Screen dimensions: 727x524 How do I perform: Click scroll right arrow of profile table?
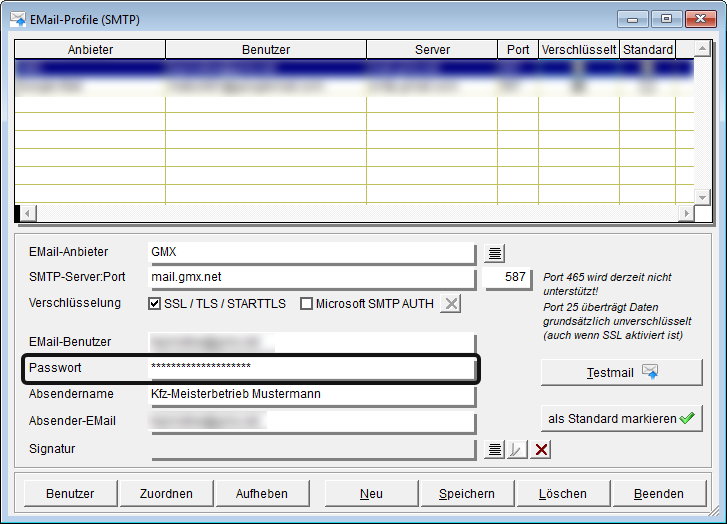[686, 213]
